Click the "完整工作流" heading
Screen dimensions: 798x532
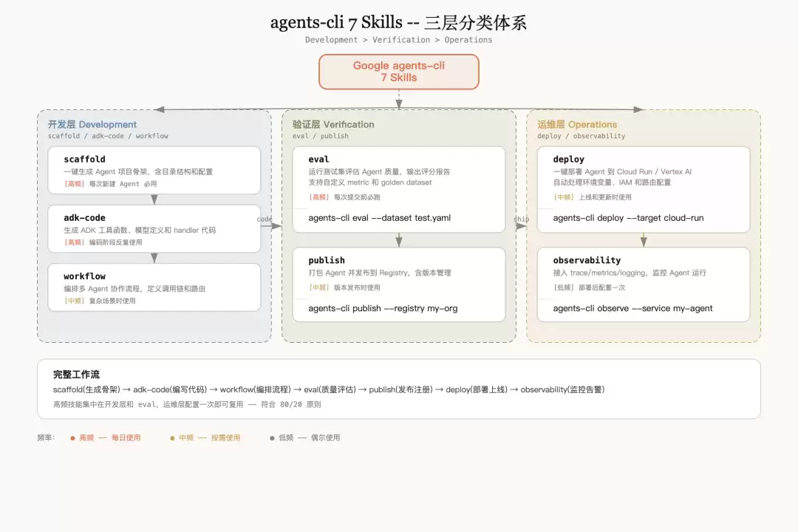point(76,375)
